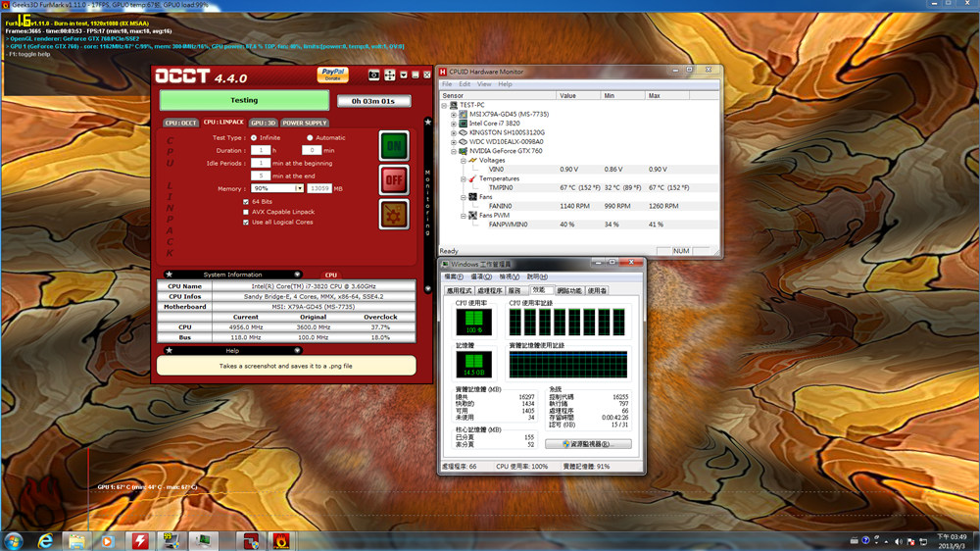Open the View menu in Hardware Monitor
This screenshot has width=980, height=551.
click(x=483, y=84)
